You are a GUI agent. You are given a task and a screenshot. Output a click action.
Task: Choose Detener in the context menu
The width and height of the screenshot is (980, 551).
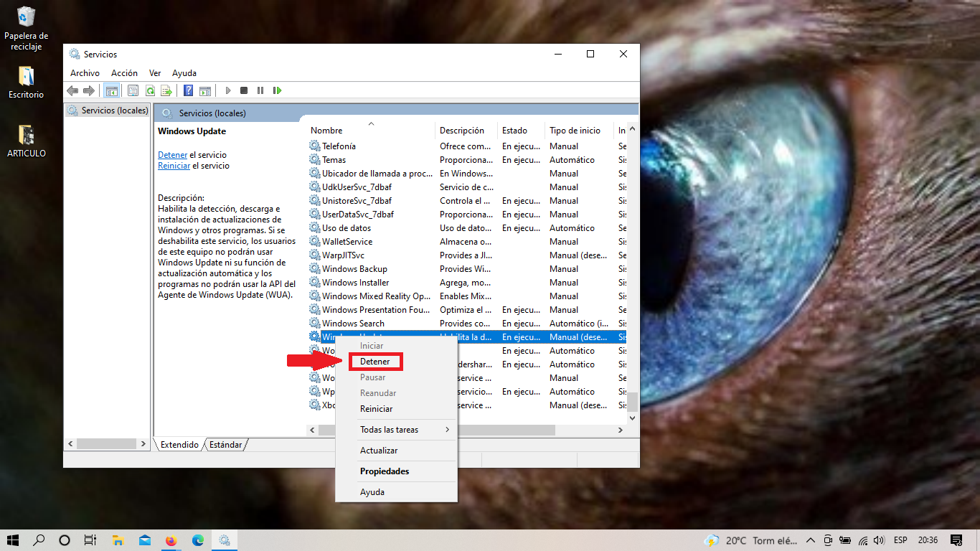pyautogui.click(x=375, y=362)
